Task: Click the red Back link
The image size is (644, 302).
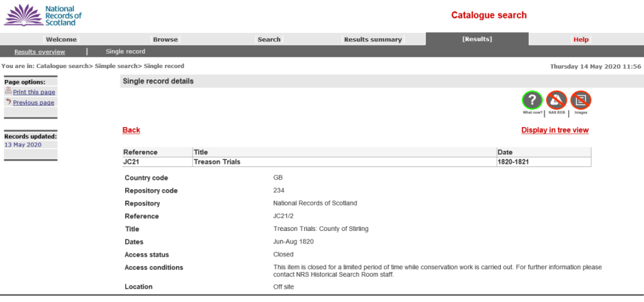Action: (x=131, y=130)
